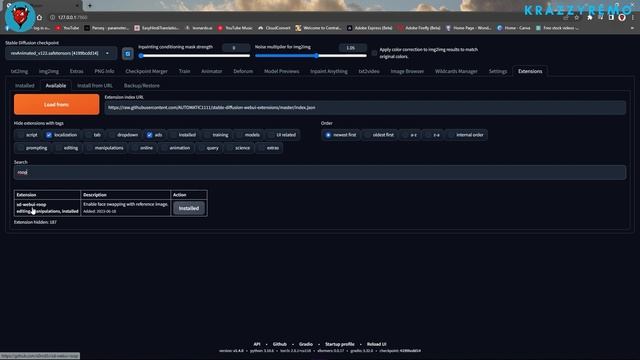Uncheck the ads tag checkbox
The width and height of the screenshot is (640, 360).
coord(150,135)
